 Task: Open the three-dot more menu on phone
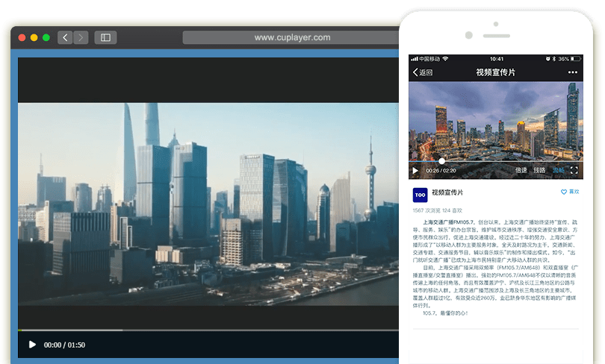pyautogui.click(x=573, y=72)
